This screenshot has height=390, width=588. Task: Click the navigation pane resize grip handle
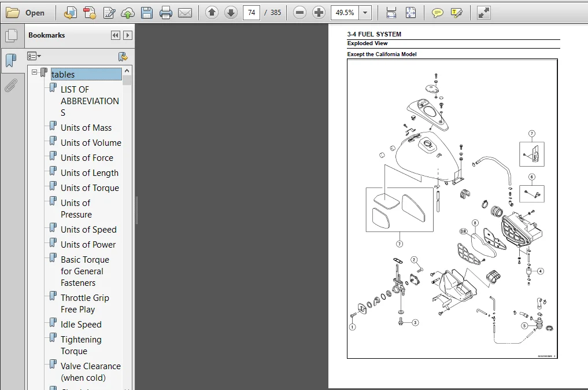coord(136,210)
